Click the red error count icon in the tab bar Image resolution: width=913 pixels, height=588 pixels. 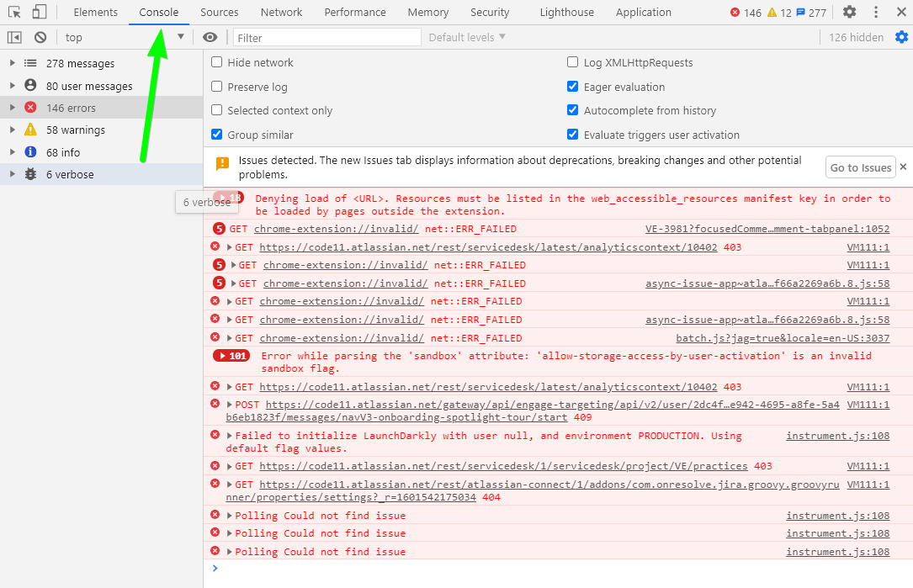(735, 13)
